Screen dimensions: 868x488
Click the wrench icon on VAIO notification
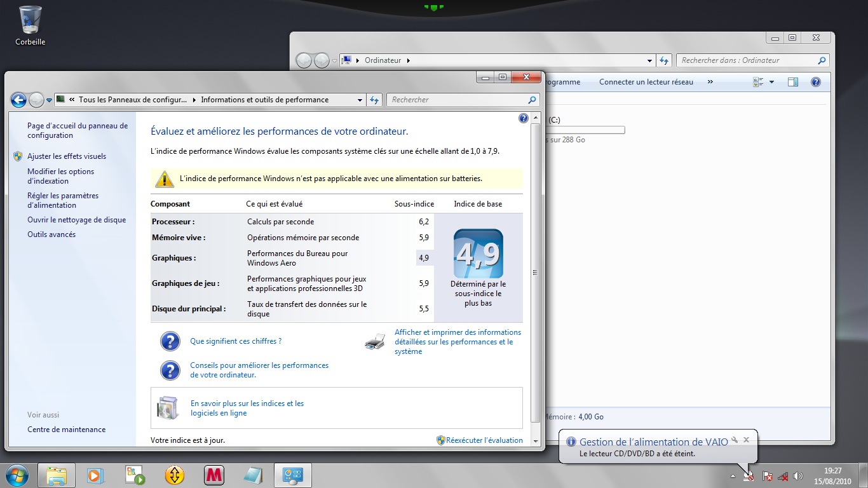tap(734, 440)
